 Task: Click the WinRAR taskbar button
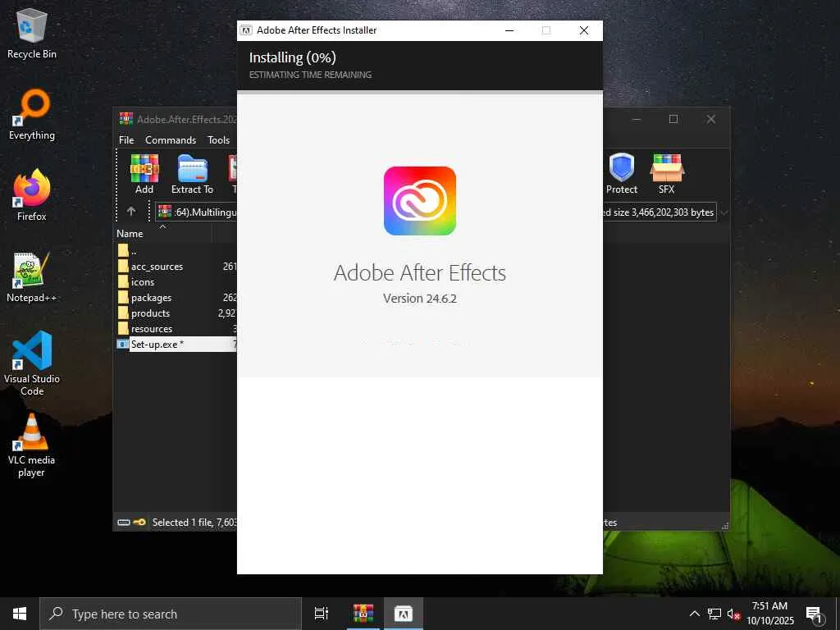tap(363, 614)
